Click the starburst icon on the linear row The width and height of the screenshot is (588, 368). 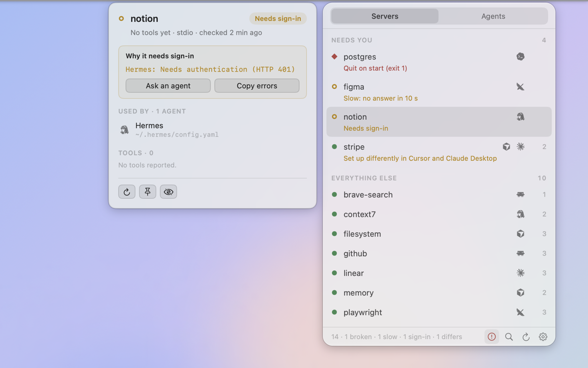[x=520, y=273]
